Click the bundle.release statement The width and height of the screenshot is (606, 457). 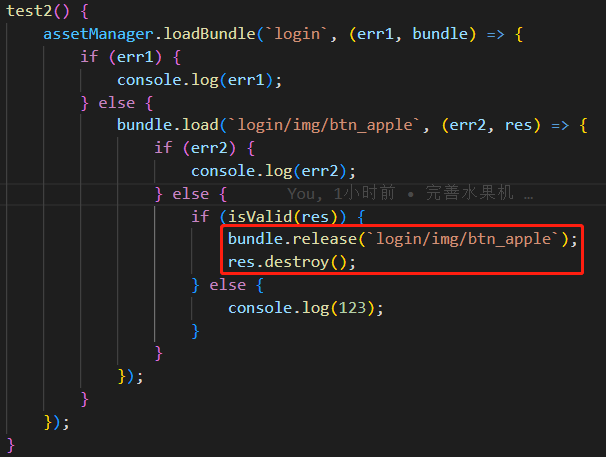402,239
